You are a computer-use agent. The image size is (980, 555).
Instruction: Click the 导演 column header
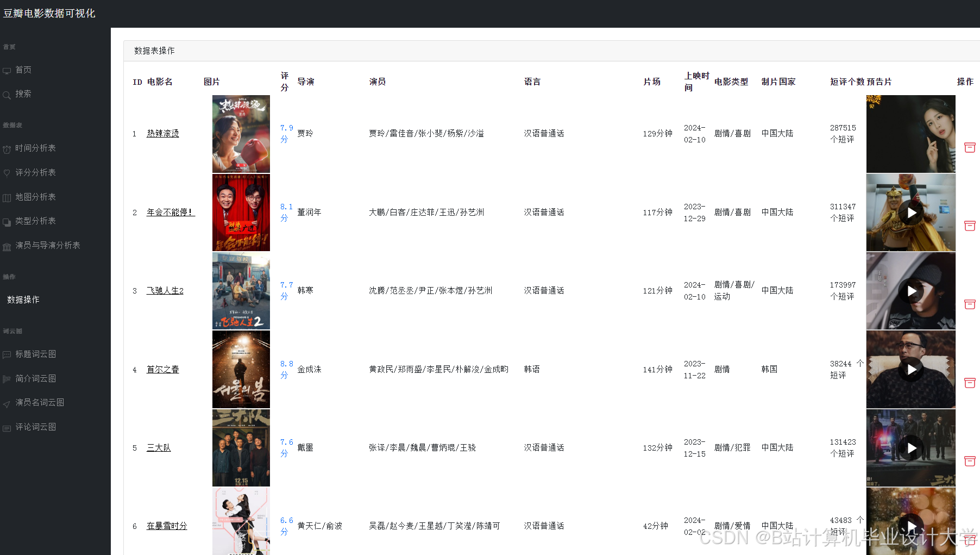[306, 82]
